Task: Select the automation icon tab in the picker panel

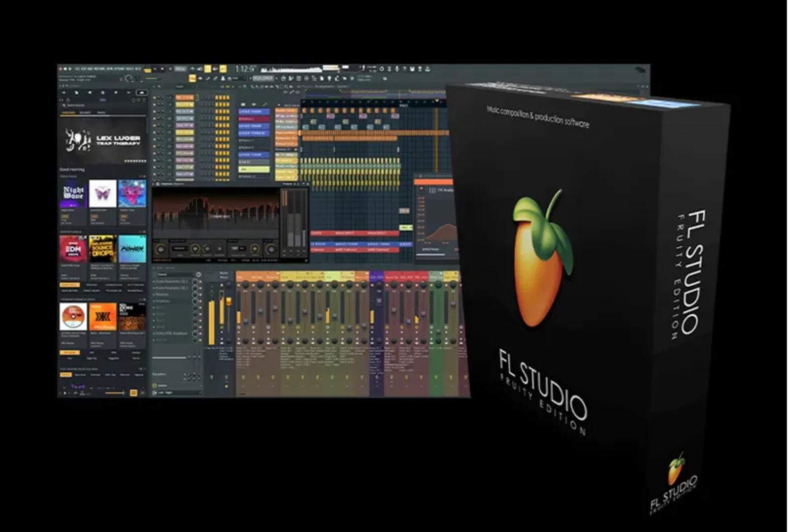Action: (x=265, y=104)
